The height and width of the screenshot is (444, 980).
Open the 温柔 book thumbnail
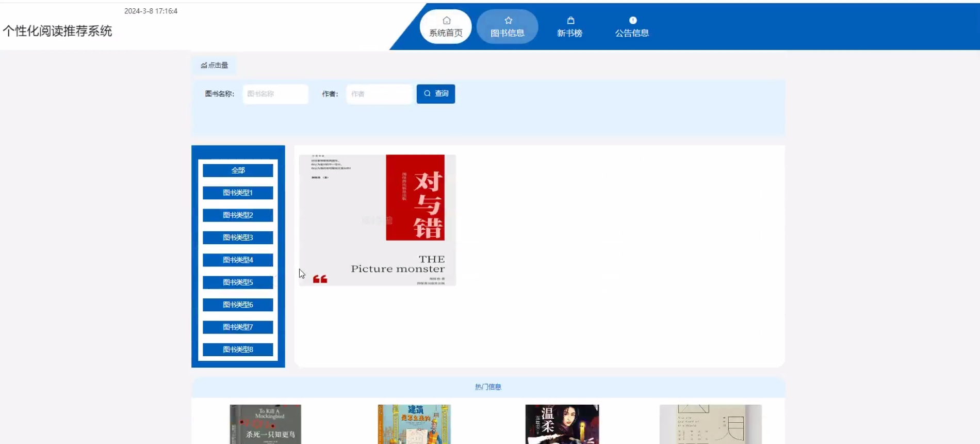pos(562,424)
